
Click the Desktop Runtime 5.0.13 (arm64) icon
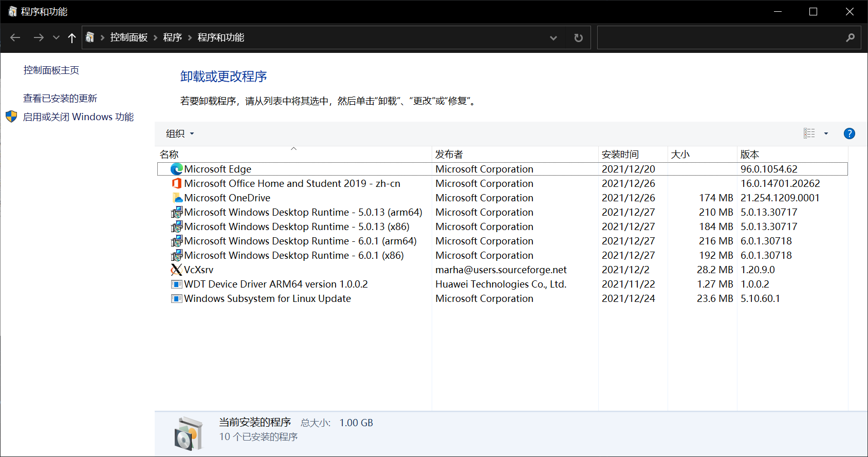point(177,212)
